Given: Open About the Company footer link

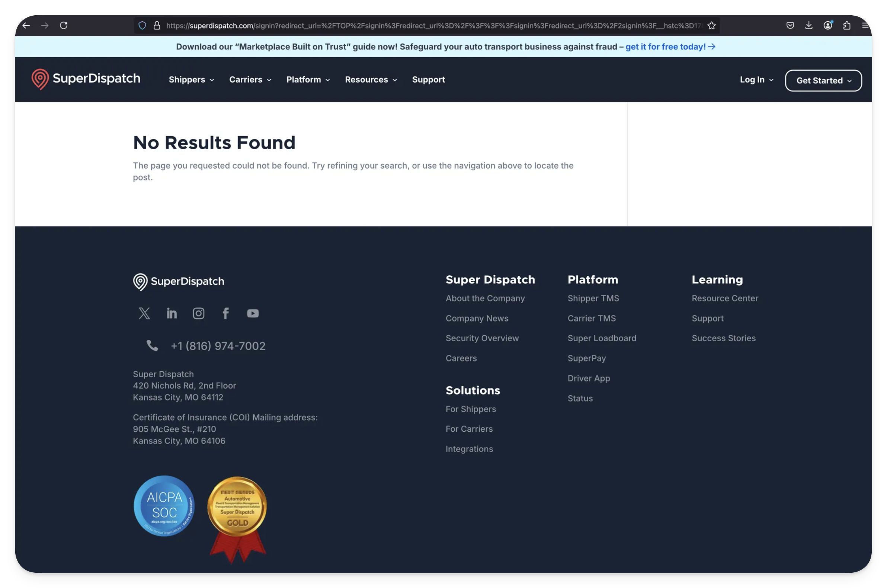Looking at the screenshot, I should [x=485, y=298].
